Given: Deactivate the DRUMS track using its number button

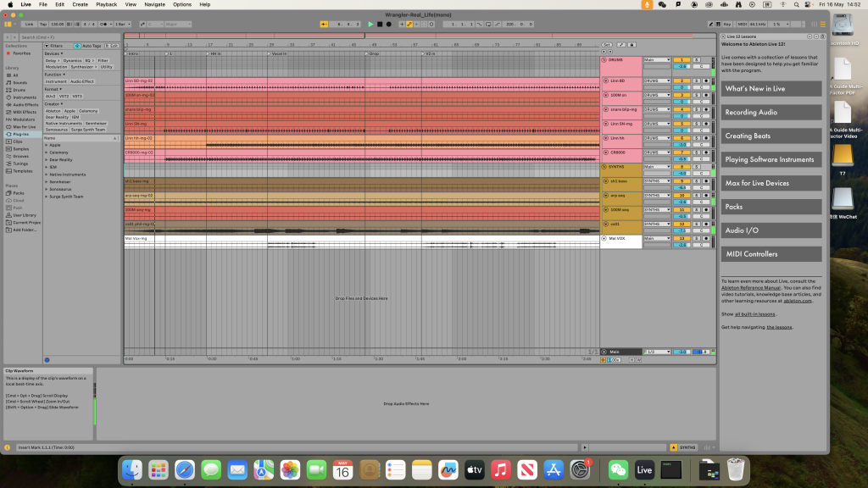Looking at the screenshot, I should [x=682, y=60].
